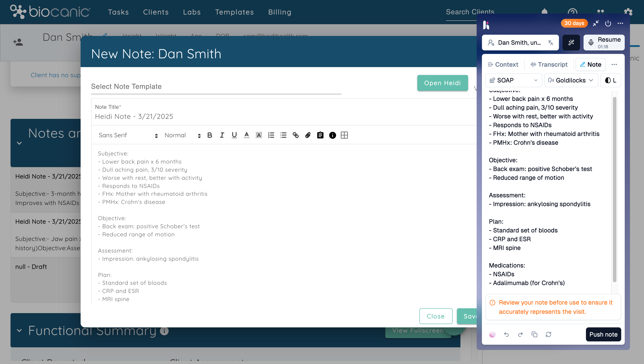Toggle italic formatting in editor toolbar
Screen dimensions: 644x364
(222, 135)
